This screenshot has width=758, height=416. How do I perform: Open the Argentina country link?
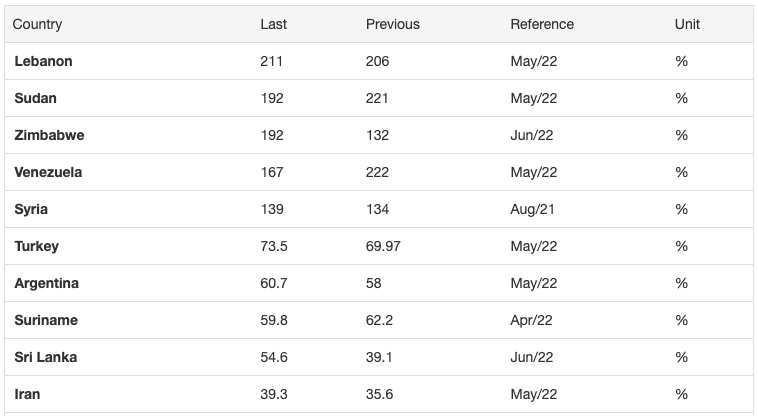46,283
